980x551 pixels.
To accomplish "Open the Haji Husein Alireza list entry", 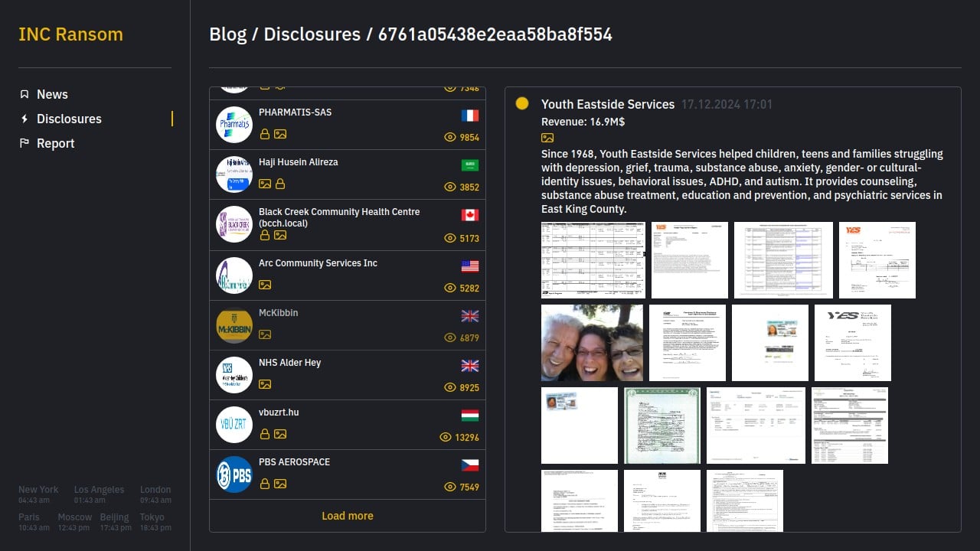I will [348, 174].
